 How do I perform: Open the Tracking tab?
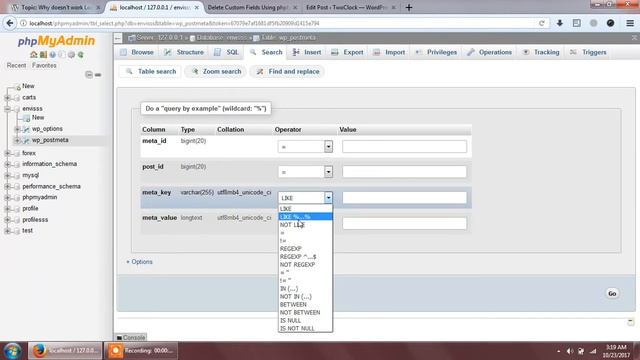tap(541, 52)
